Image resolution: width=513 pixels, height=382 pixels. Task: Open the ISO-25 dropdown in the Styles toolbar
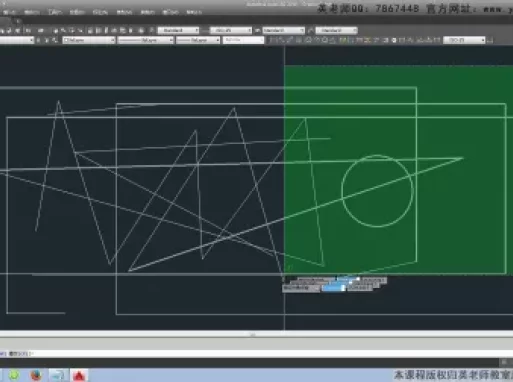(x=231, y=30)
